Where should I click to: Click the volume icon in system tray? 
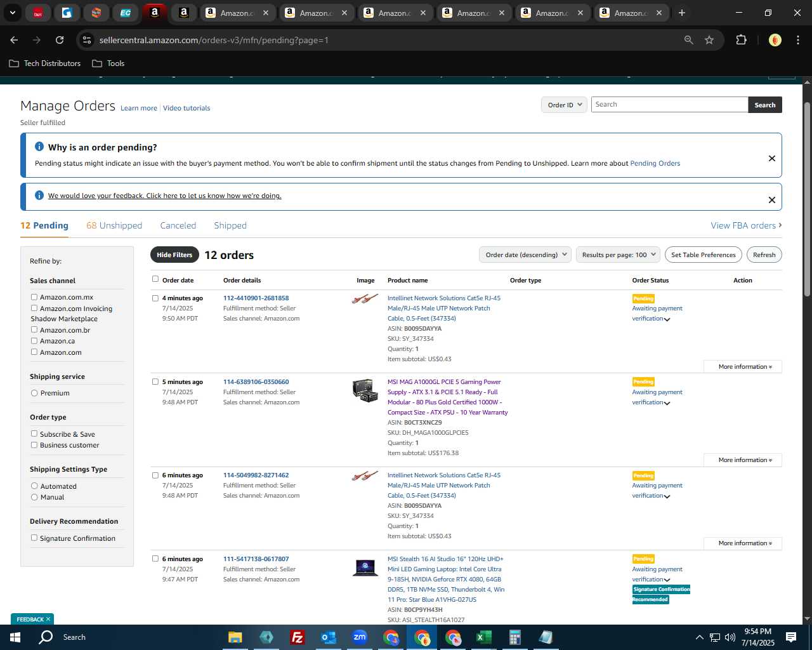coord(730,637)
